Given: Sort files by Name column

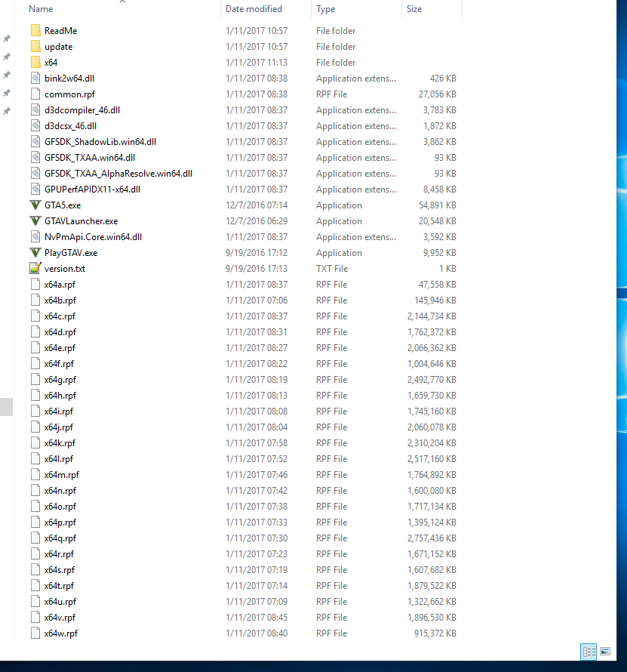Looking at the screenshot, I should tap(41, 9).
